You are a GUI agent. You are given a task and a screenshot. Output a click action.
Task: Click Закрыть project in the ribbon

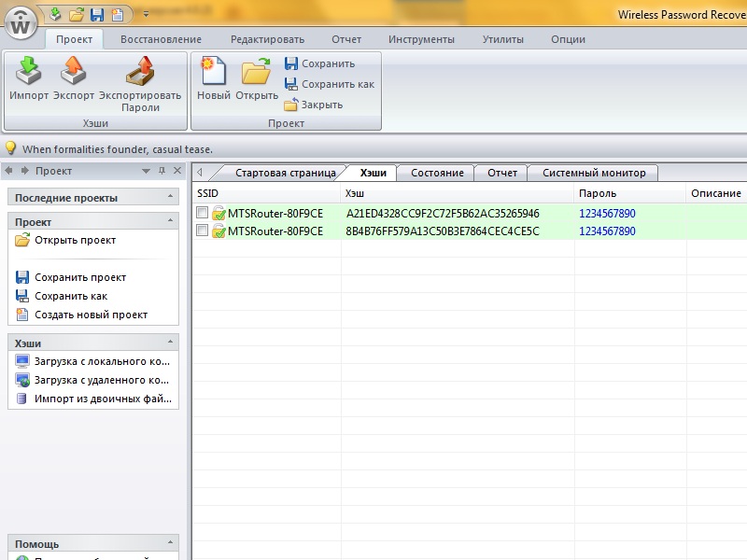(314, 105)
